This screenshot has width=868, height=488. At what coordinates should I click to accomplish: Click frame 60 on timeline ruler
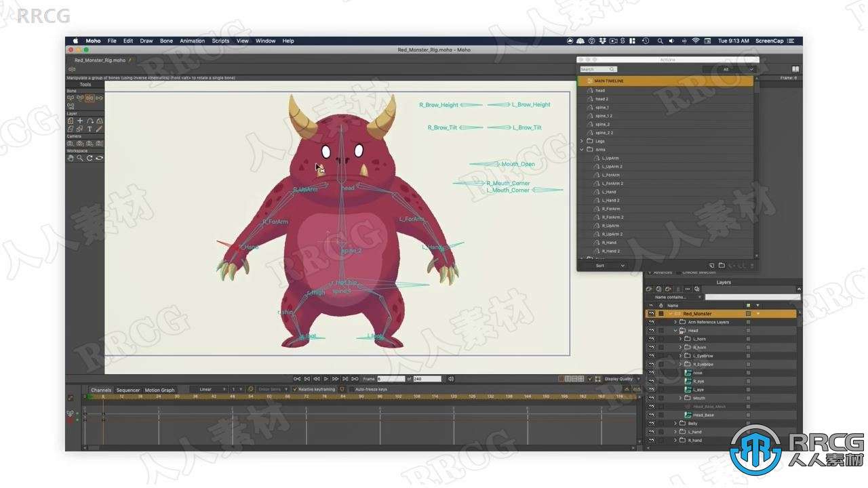[x=269, y=396]
